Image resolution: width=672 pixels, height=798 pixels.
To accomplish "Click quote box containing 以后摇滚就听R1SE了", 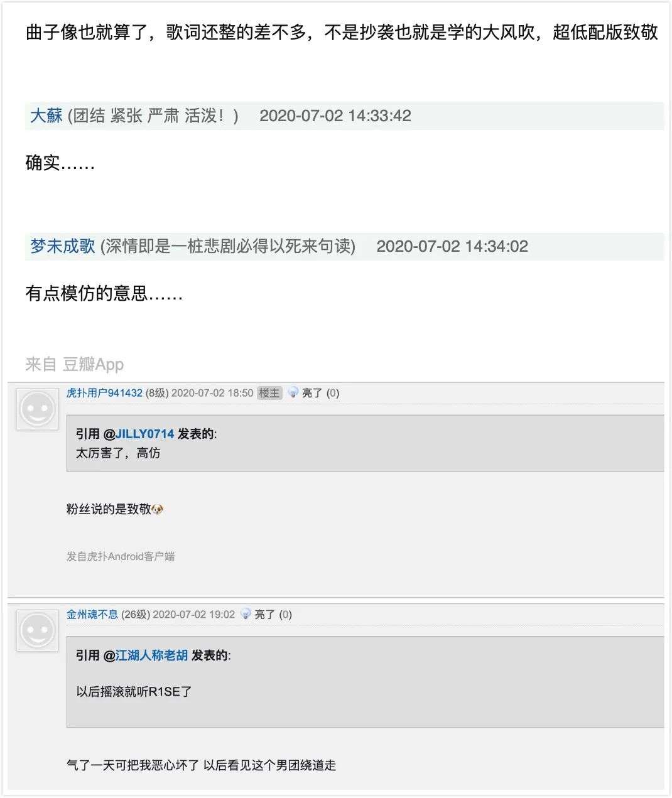I will [x=366, y=682].
